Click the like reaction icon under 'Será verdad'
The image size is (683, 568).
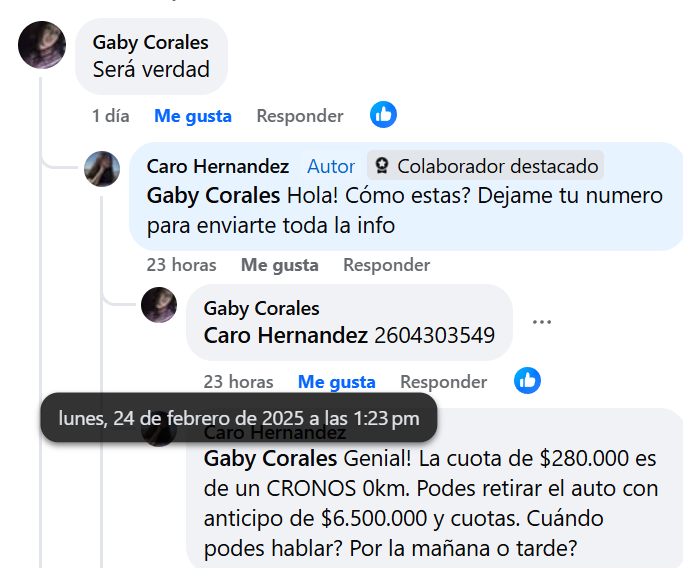383,115
